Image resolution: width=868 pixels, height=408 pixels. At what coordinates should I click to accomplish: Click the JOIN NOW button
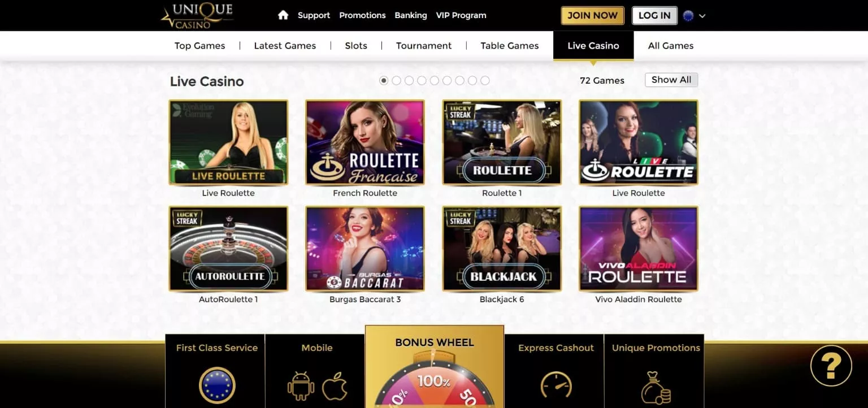click(592, 15)
